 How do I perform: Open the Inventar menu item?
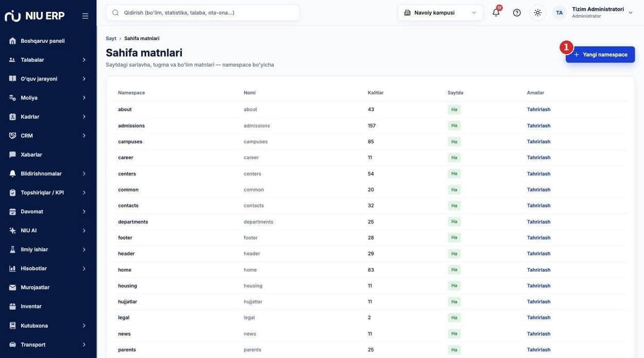[x=48, y=306]
